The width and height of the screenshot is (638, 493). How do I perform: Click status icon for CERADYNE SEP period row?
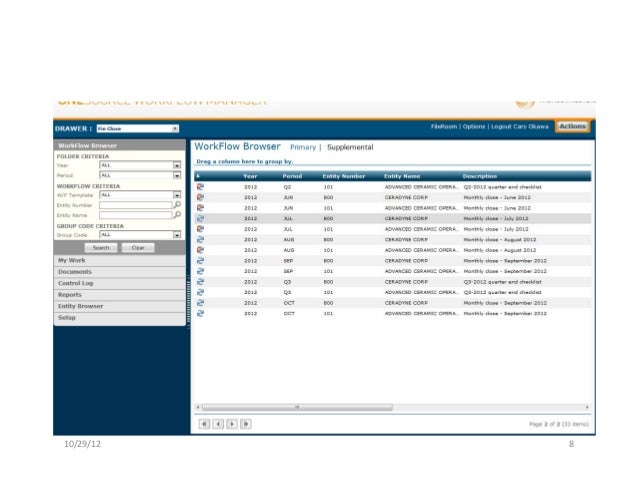pyautogui.click(x=200, y=261)
